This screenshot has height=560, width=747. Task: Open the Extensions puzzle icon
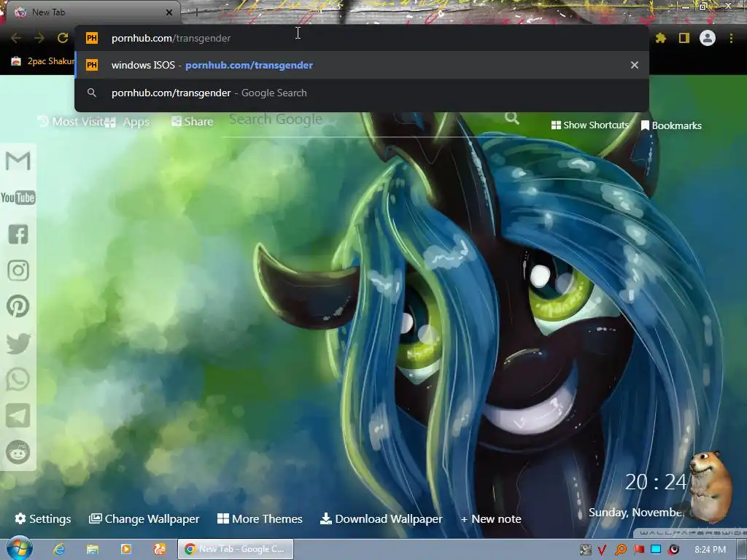pos(661,38)
